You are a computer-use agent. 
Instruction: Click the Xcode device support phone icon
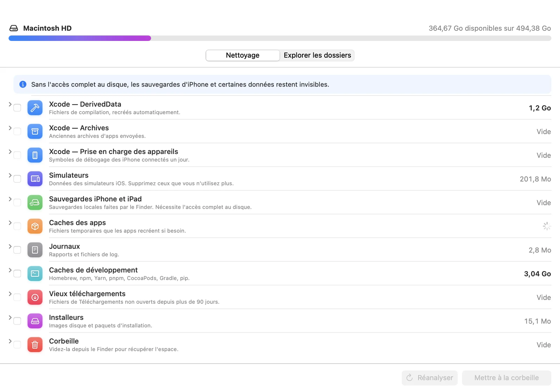pyautogui.click(x=35, y=155)
